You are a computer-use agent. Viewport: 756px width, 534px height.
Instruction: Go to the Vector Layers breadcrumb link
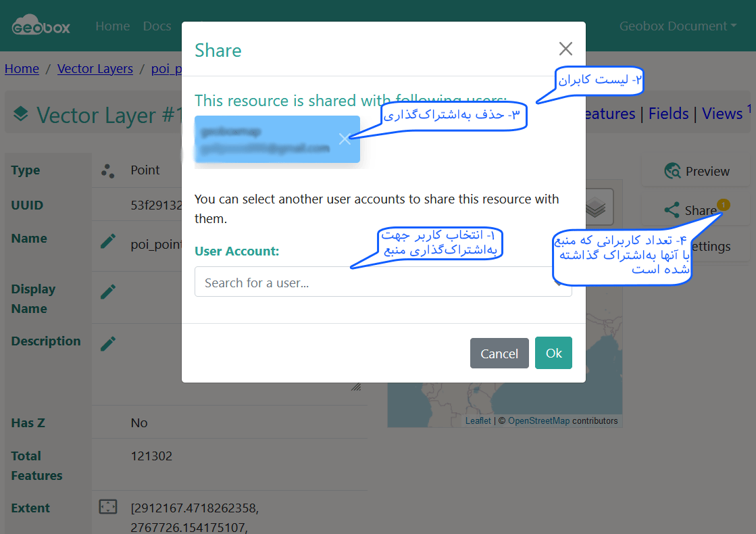(95, 68)
